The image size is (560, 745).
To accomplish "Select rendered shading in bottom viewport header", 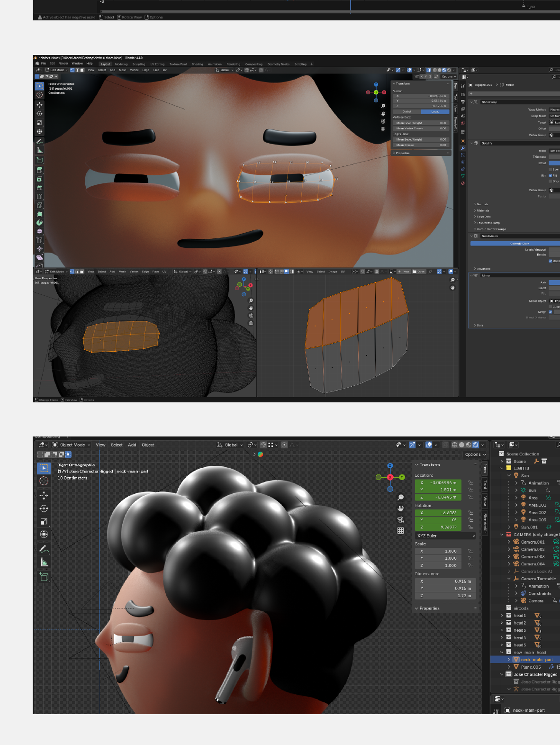I will click(475, 445).
